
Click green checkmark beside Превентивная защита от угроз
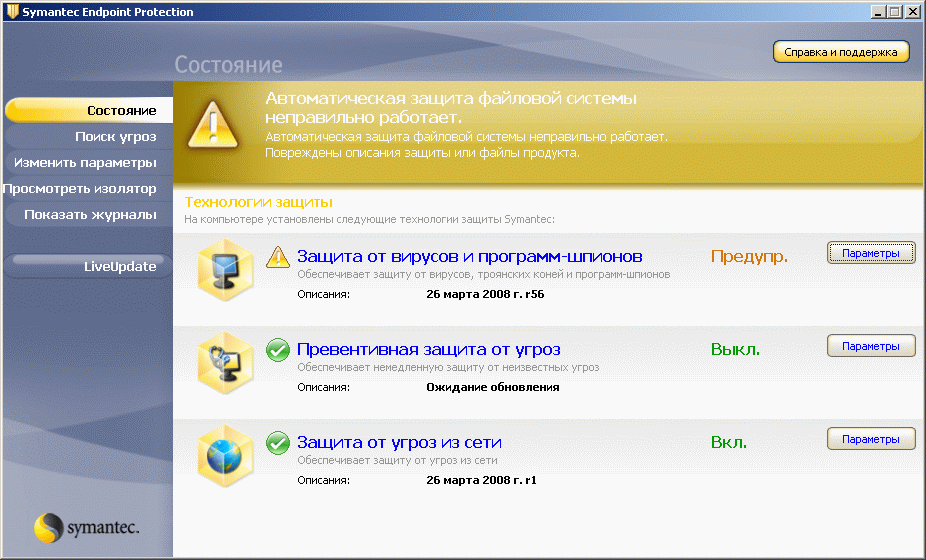coord(278,350)
